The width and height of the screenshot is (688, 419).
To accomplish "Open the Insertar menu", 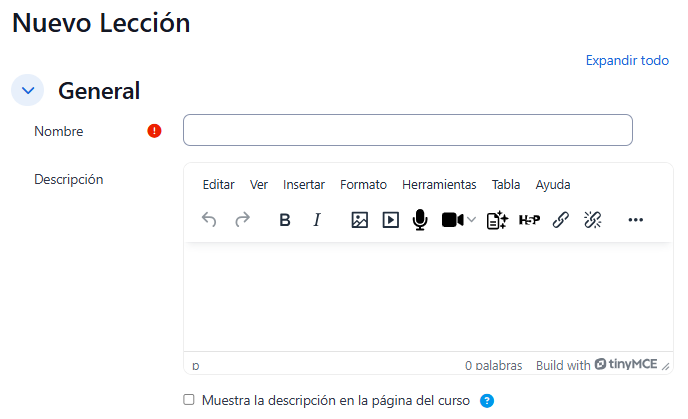I will pyautogui.click(x=304, y=185).
